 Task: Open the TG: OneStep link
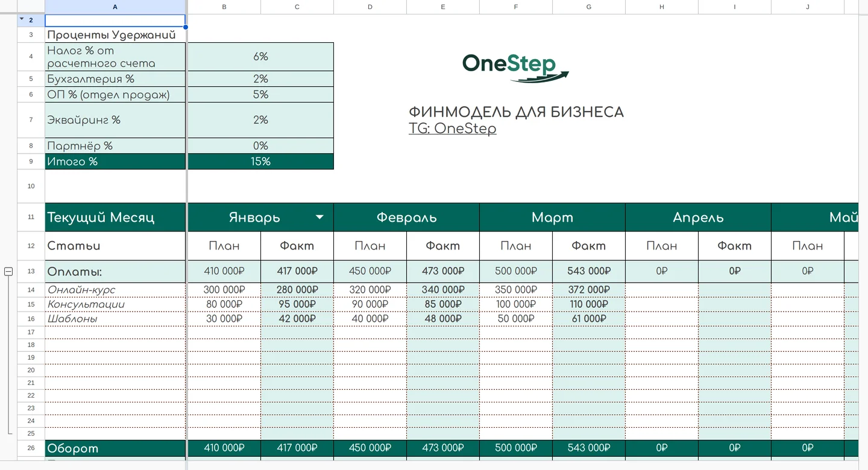click(x=452, y=128)
